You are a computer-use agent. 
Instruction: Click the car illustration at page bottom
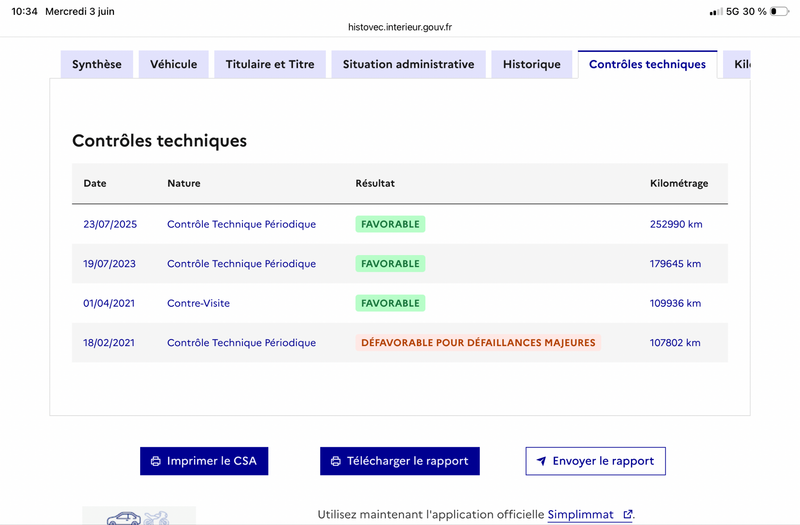pos(123,518)
